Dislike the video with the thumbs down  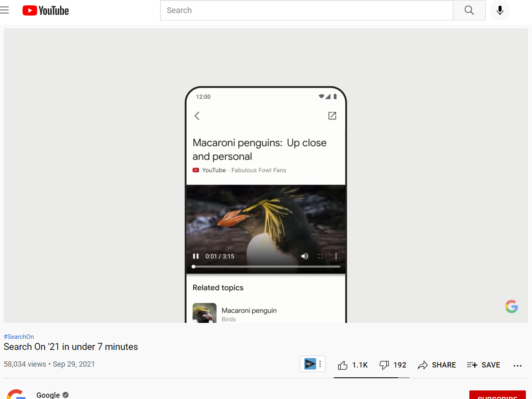(x=384, y=365)
